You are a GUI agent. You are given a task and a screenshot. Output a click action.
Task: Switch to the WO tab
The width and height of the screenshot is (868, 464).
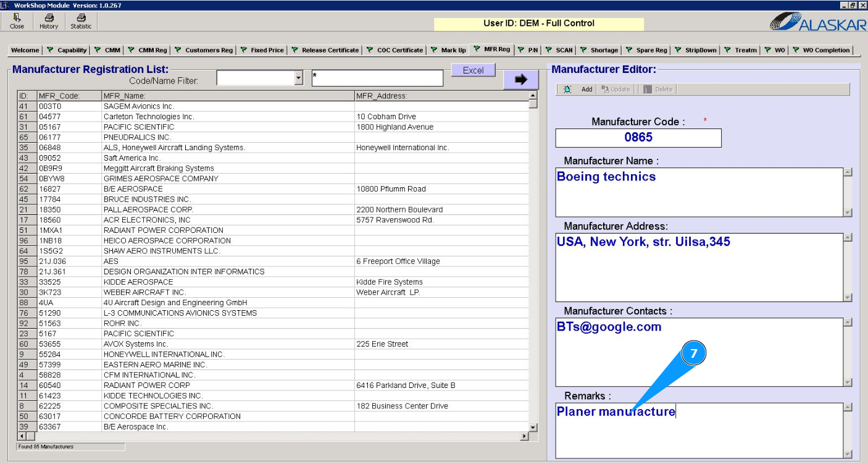(775, 50)
